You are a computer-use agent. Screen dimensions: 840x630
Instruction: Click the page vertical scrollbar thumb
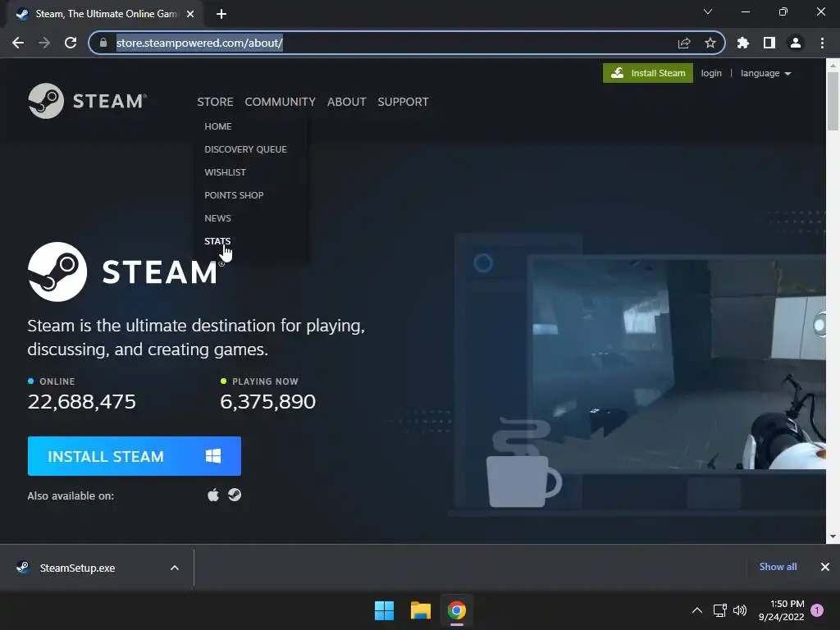coord(833,101)
